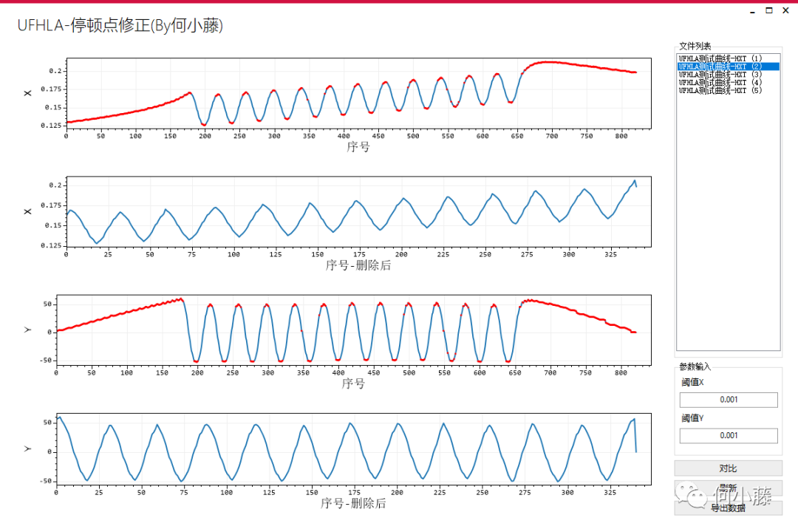Click the top X vs 序号 chart

[x=359, y=92]
